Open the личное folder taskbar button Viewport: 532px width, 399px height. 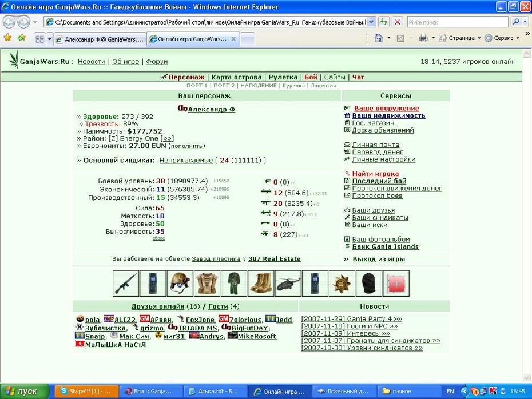point(409,391)
